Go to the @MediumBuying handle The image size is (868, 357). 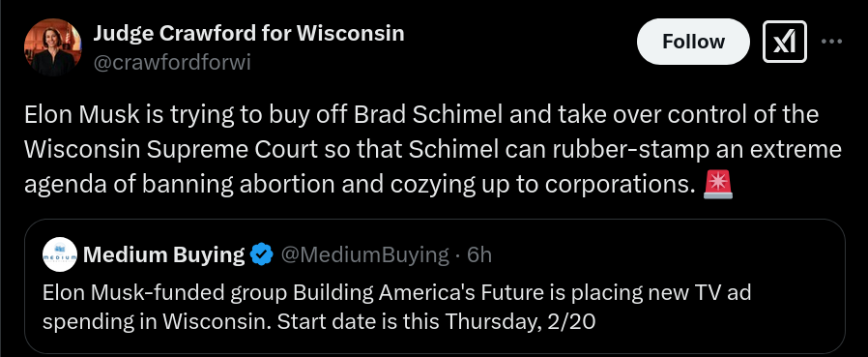click(364, 254)
